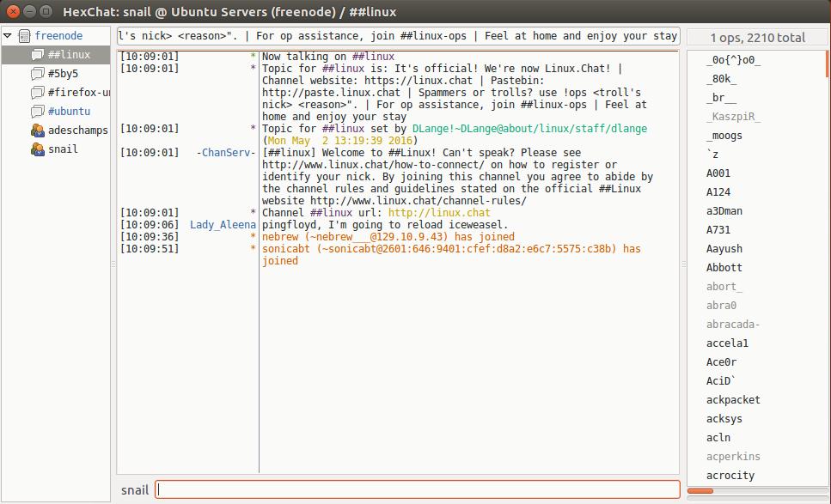Select away user acperkins
Image resolution: width=831 pixels, height=504 pixels.
[733, 457]
